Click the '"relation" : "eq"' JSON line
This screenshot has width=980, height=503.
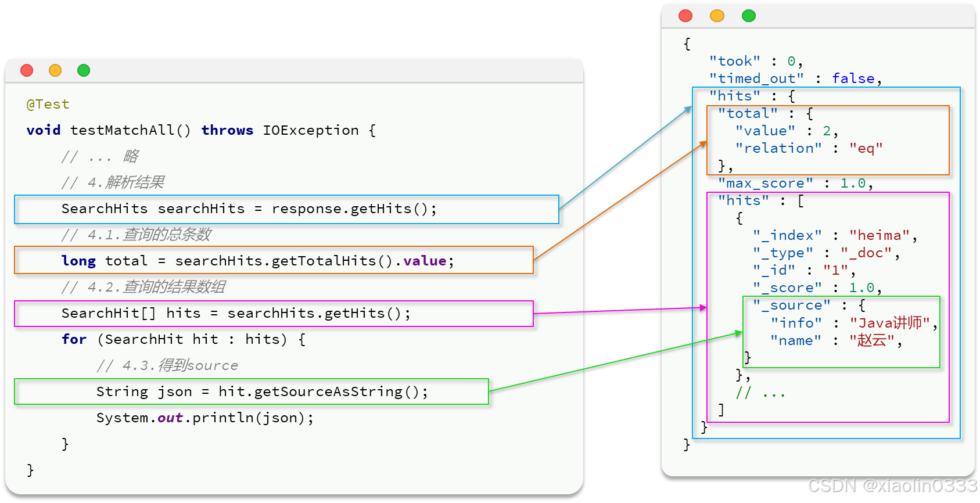[809, 148]
